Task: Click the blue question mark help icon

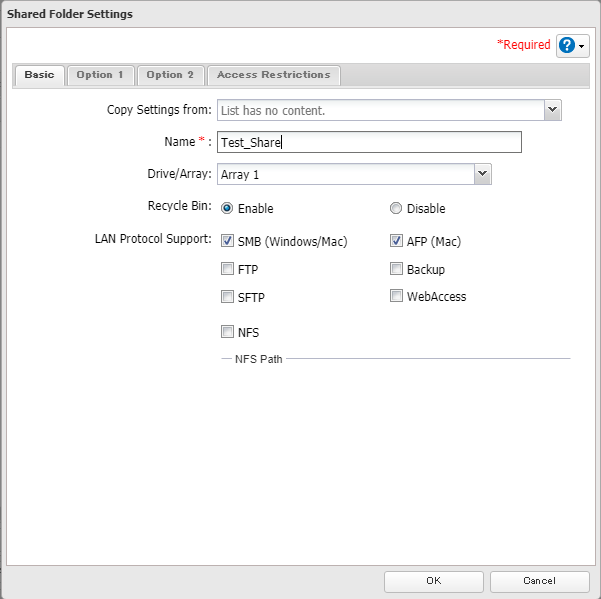Action: click(x=567, y=46)
